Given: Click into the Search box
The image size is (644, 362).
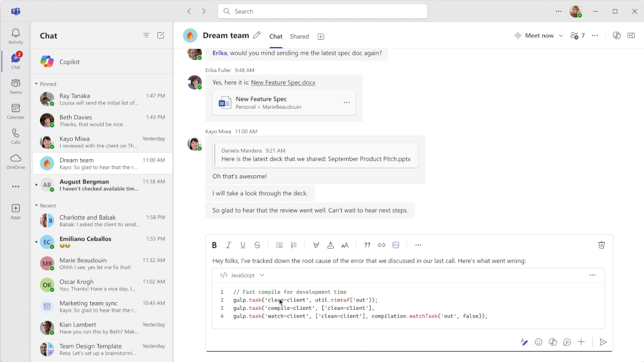Looking at the screenshot, I should coord(322,12).
